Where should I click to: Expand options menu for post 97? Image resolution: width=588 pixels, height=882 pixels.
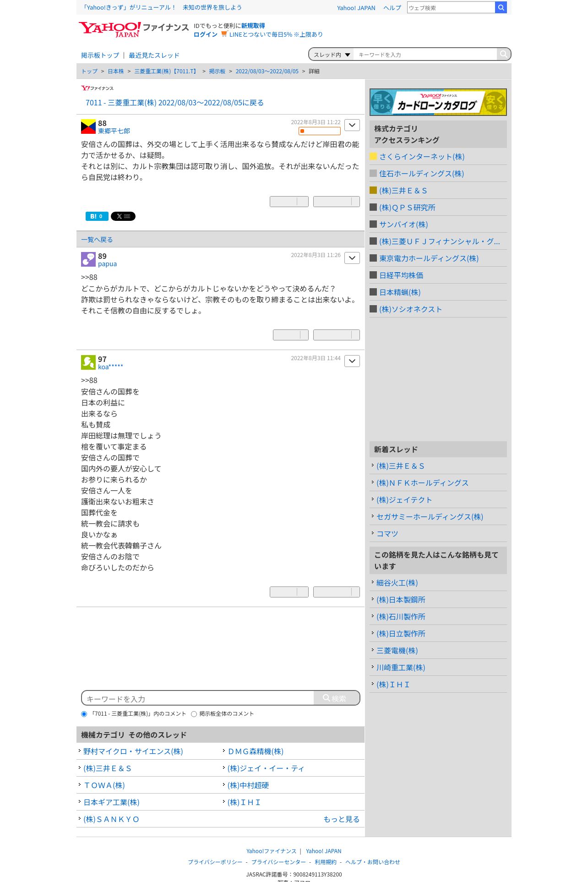352,361
